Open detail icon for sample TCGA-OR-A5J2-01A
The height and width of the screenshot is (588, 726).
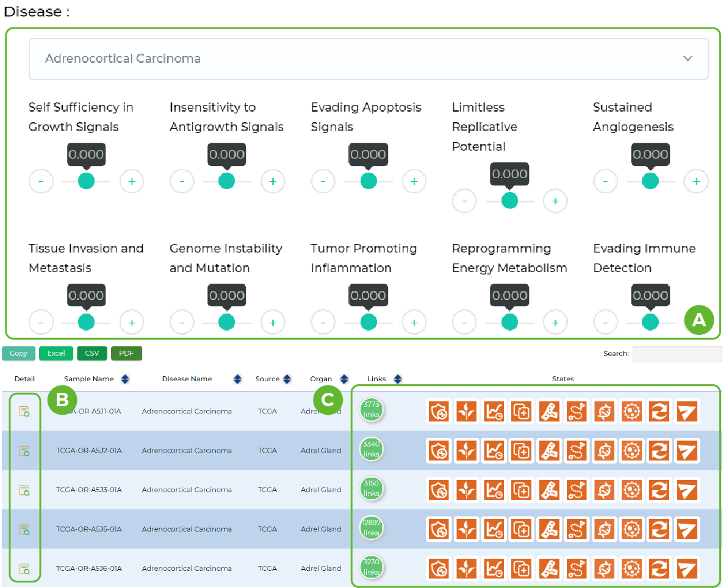(24, 451)
